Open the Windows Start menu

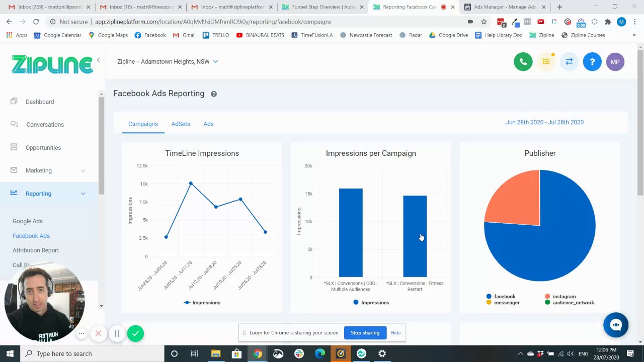click(x=10, y=353)
